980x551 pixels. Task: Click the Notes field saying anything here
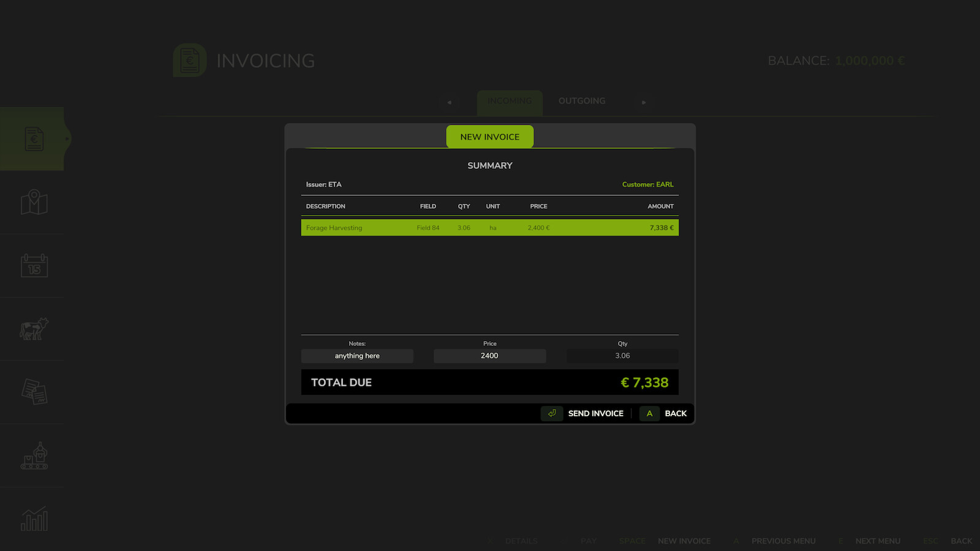click(356, 356)
